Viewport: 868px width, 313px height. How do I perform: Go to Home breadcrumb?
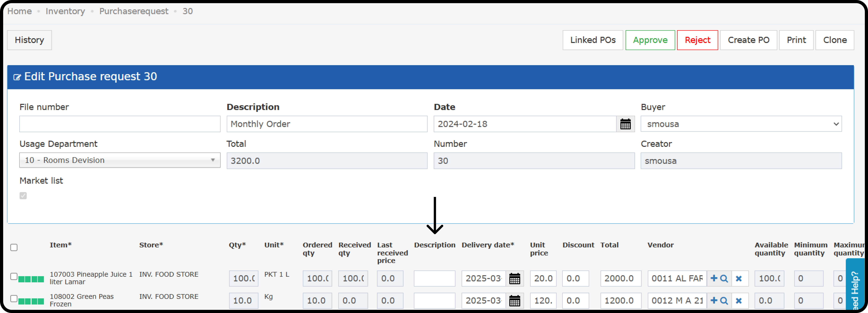[x=20, y=11]
